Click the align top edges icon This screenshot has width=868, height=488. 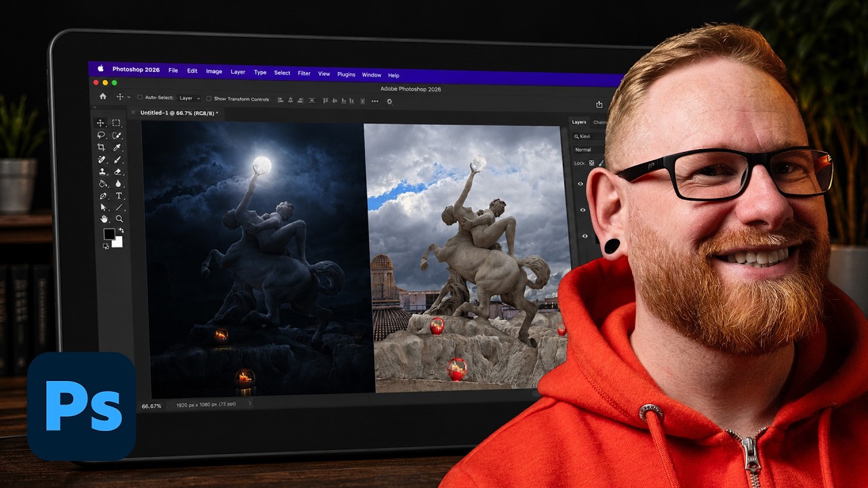point(325,100)
